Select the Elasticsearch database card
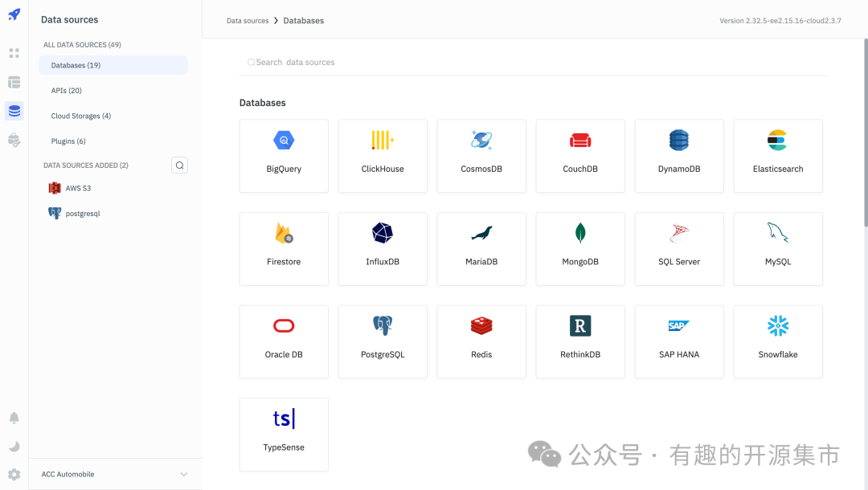868x490 pixels. (x=778, y=156)
